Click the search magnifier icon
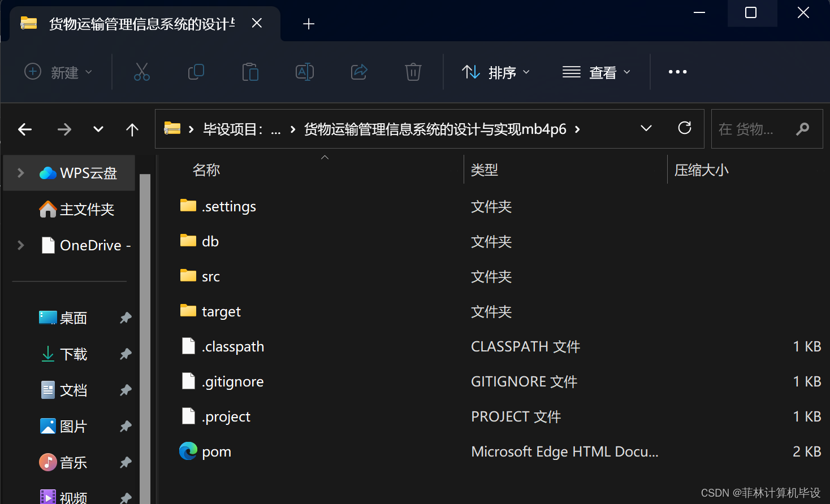830x504 pixels. tap(802, 129)
